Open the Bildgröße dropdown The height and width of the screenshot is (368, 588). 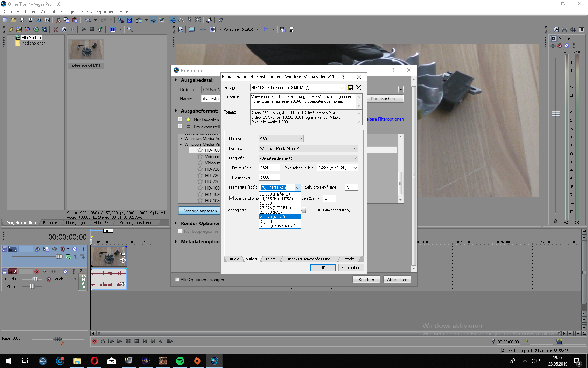tap(355, 158)
